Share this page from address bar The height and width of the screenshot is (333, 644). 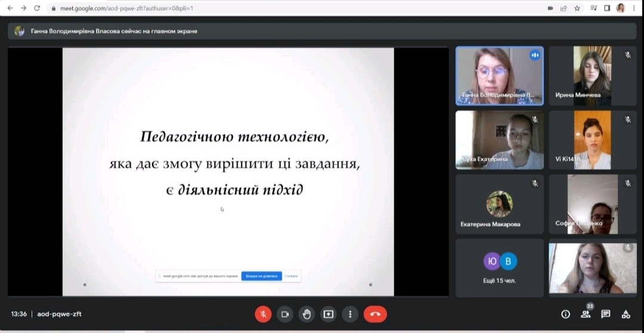click(x=564, y=8)
